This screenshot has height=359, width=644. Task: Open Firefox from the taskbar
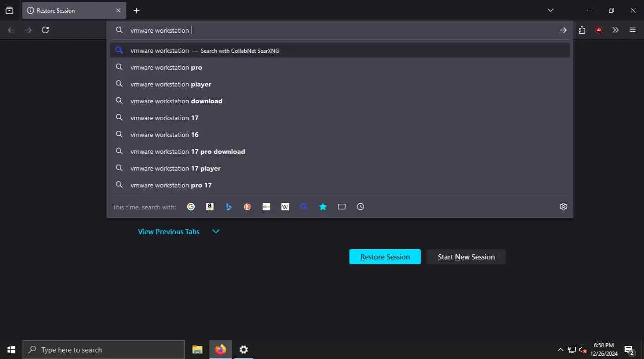click(x=220, y=350)
